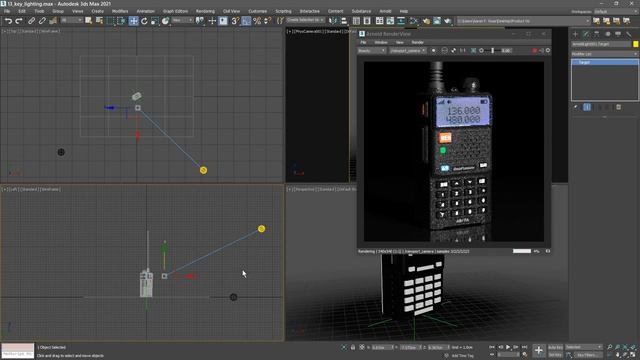This screenshot has width=640, height=360.
Task: Open Modifiers menu
Action: (120, 11)
